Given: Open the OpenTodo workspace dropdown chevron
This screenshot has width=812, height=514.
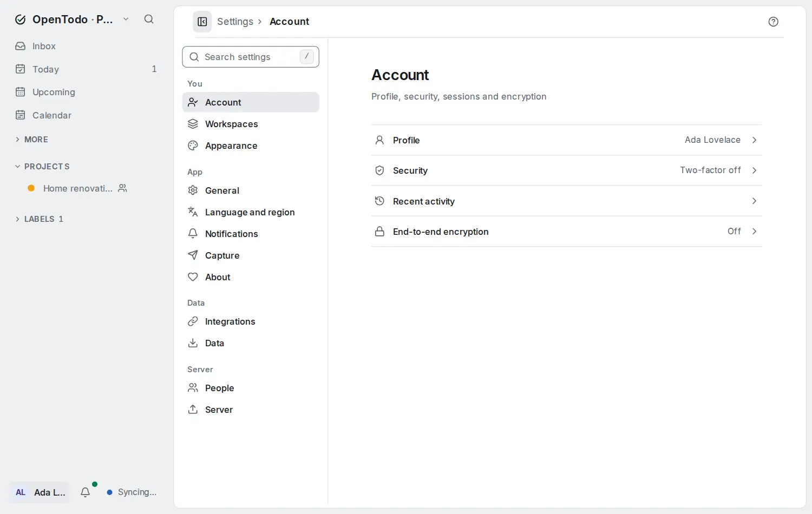Looking at the screenshot, I should pyautogui.click(x=126, y=19).
